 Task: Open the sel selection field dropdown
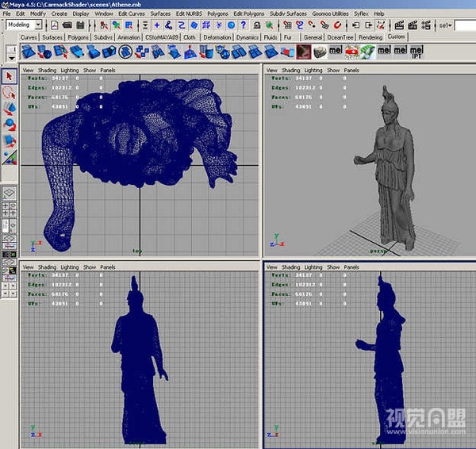click(x=446, y=25)
